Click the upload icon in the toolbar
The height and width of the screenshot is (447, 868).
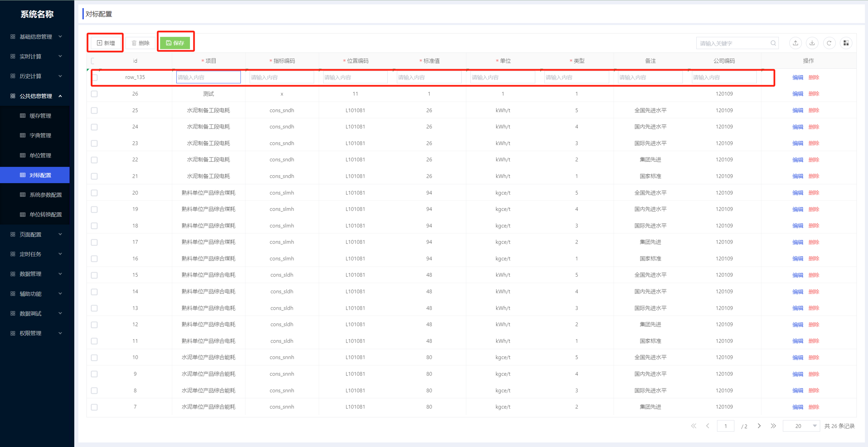[x=795, y=43]
